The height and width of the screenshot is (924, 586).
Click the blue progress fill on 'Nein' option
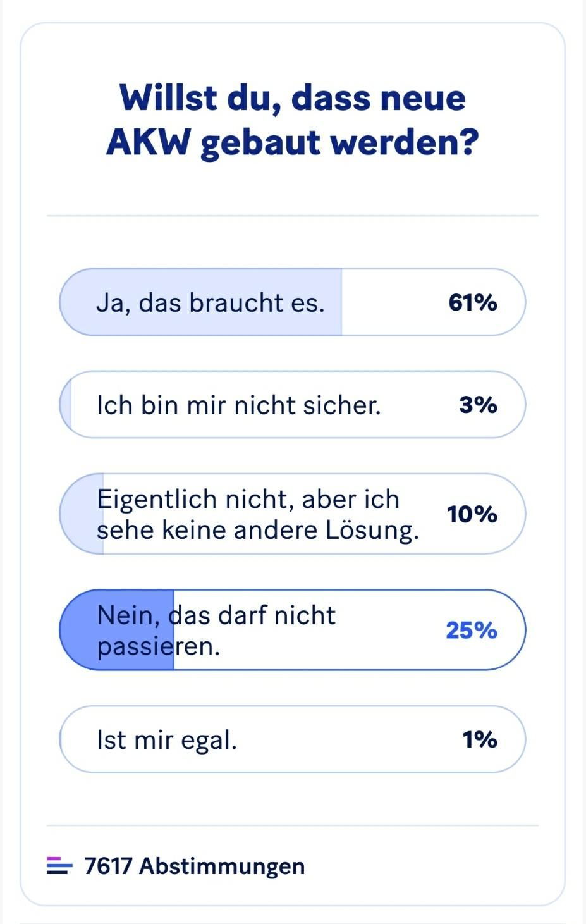pyautogui.click(x=116, y=629)
